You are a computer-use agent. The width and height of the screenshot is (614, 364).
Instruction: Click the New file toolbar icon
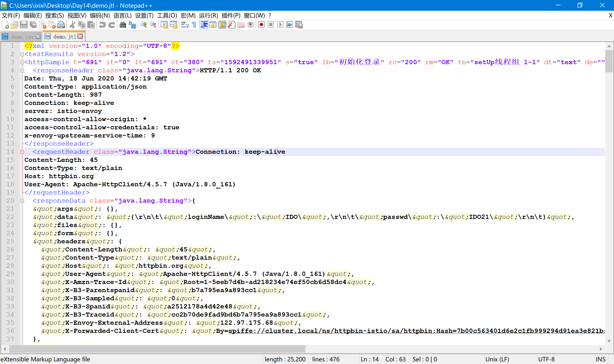click(6, 25)
